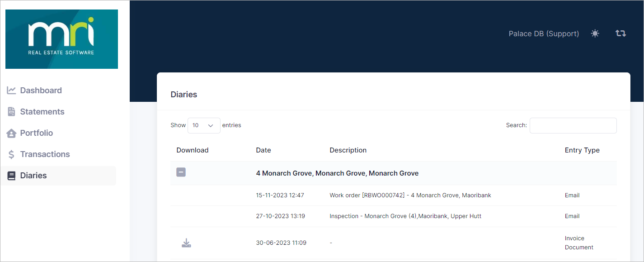
Task: Select the Work order [RBWO000742] description
Action: tap(410, 195)
